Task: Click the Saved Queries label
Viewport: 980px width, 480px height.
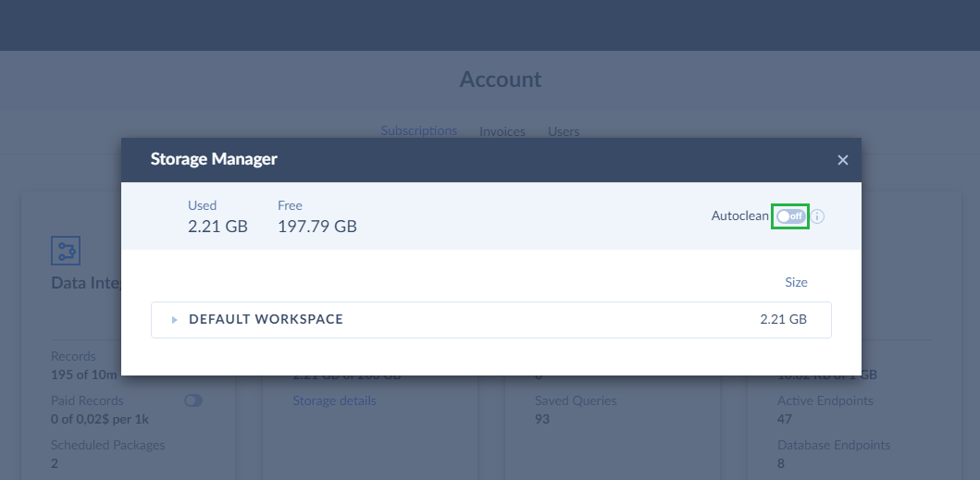Action: [576, 400]
